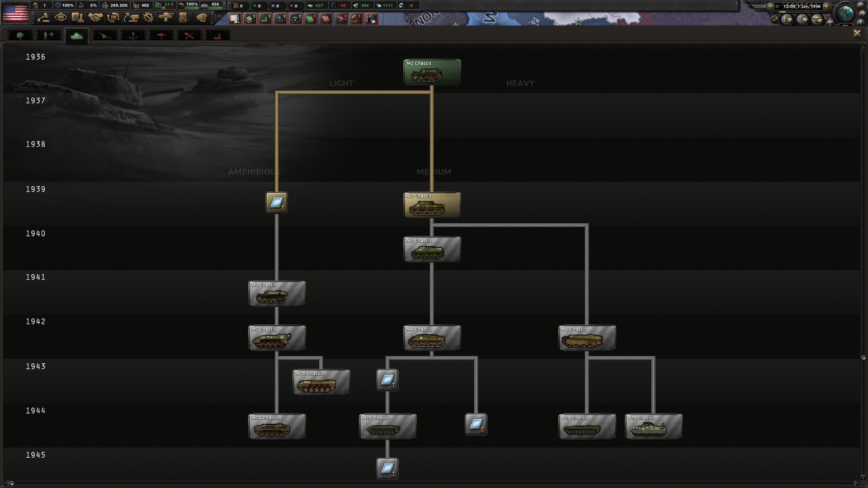The height and width of the screenshot is (488, 868).
Task: Increase game speed with plus button
Action: point(826,6)
